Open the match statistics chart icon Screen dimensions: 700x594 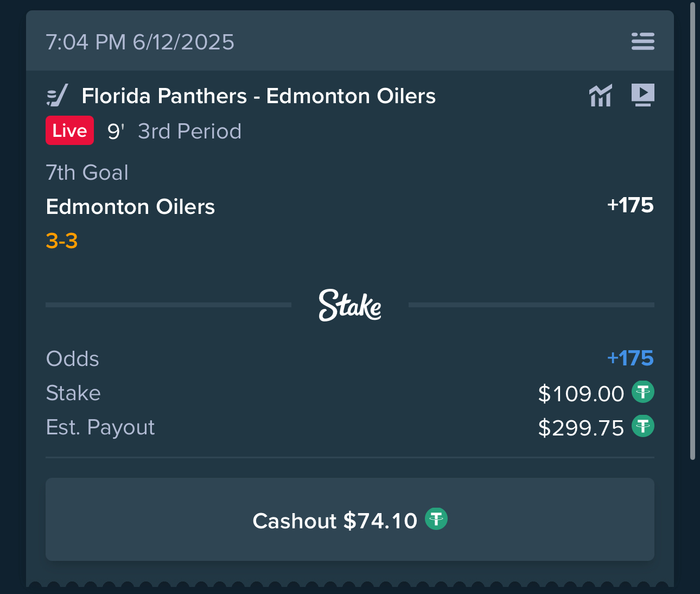[600, 96]
